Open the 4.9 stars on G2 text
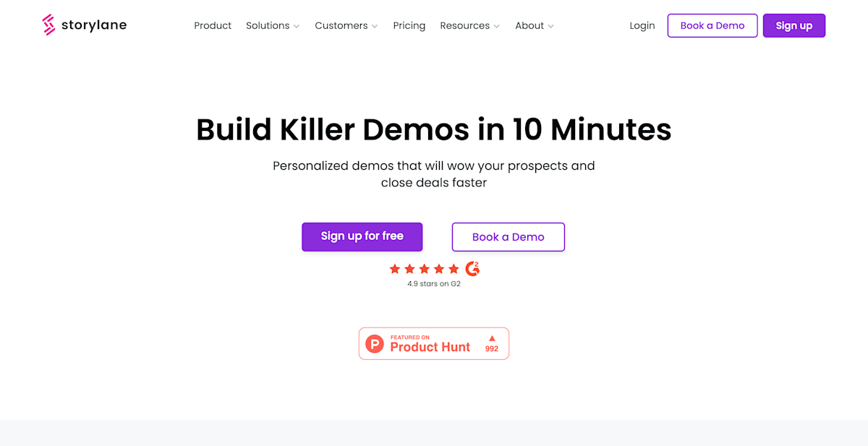 coord(434,284)
